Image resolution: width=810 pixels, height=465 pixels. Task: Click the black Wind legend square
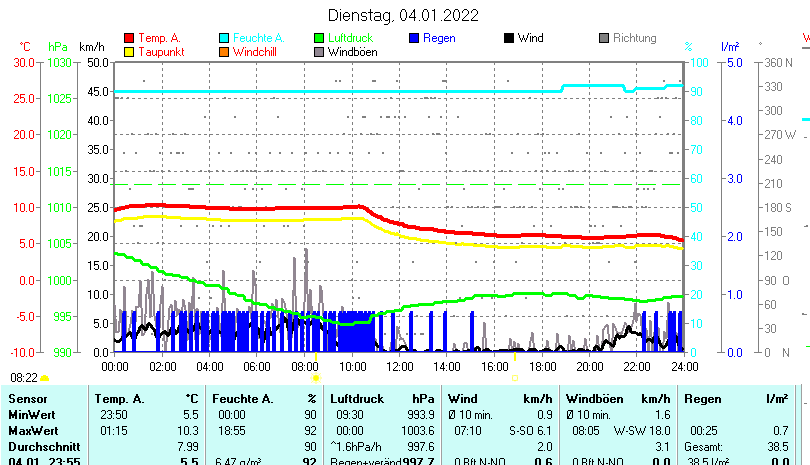[509, 38]
